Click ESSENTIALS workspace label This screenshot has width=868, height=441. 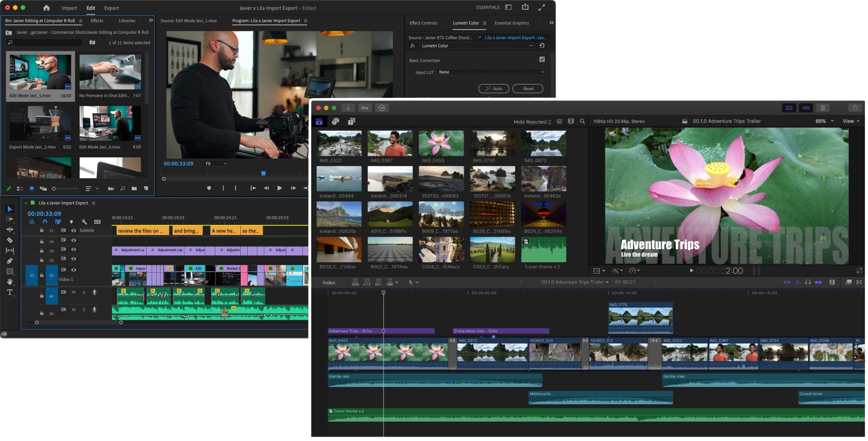click(x=488, y=7)
